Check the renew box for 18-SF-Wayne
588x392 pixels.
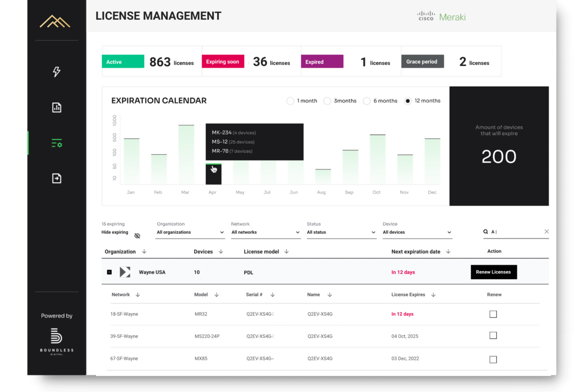tap(493, 314)
